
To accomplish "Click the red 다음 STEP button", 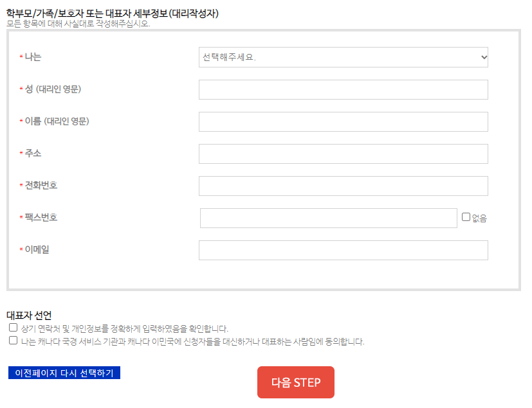I will pos(295,382).
